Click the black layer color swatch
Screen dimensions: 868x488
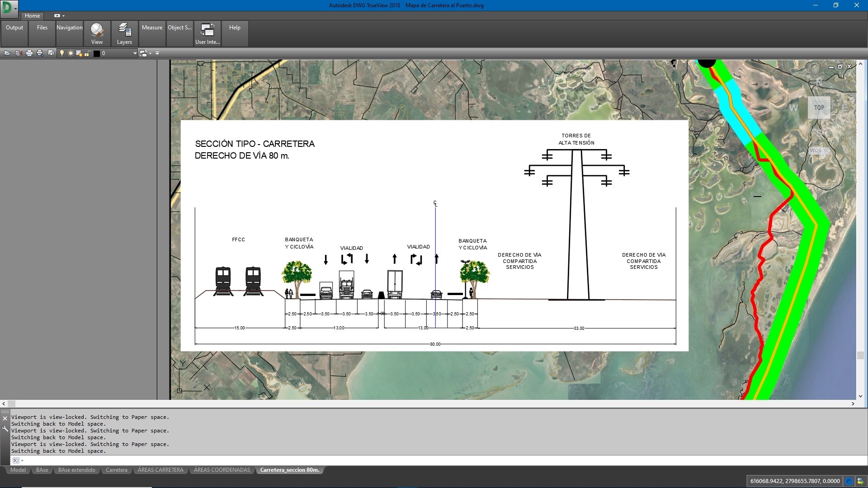click(96, 53)
